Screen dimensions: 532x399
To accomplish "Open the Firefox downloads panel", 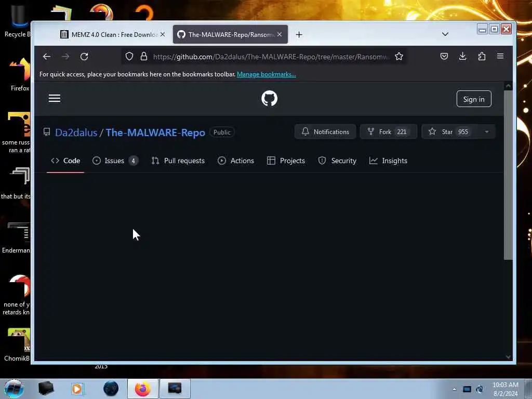I will (462, 56).
